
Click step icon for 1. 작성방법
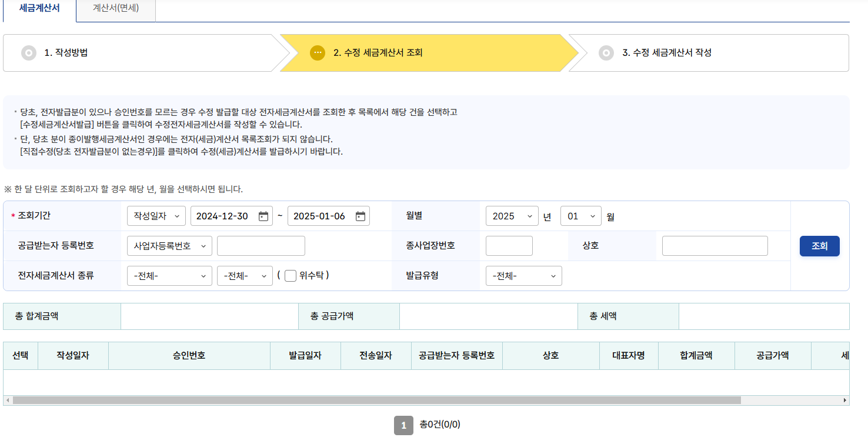tap(28, 52)
